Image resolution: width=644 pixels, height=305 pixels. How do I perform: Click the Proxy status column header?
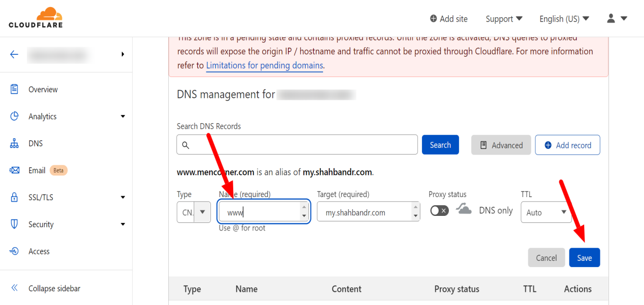(456, 289)
